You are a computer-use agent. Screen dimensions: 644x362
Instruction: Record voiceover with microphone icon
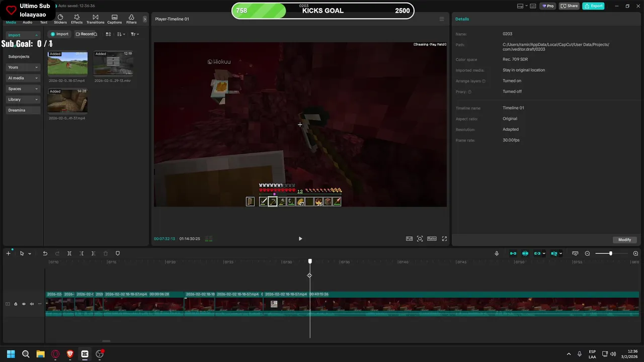tap(497, 253)
